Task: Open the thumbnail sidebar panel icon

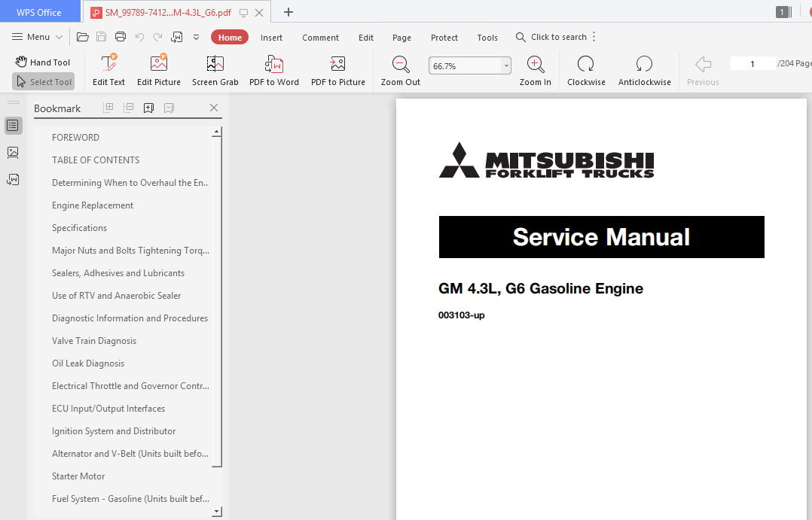Action: (x=13, y=152)
